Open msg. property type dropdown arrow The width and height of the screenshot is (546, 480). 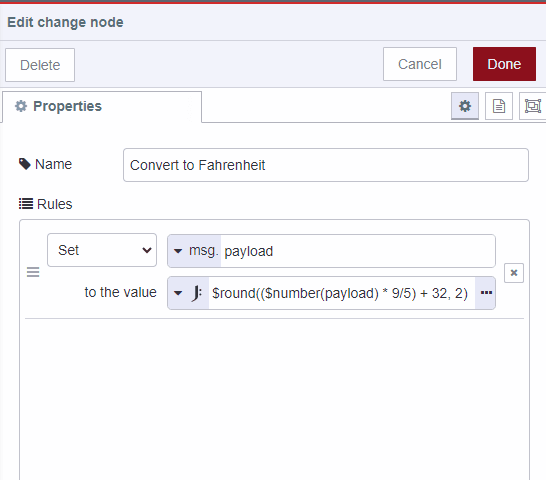[x=178, y=251]
